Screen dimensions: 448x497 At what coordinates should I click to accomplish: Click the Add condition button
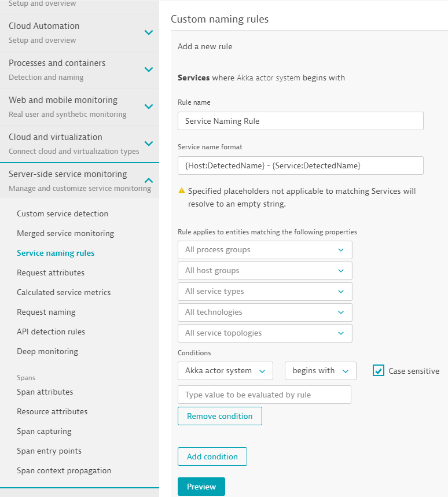click(x=212, y=456)
